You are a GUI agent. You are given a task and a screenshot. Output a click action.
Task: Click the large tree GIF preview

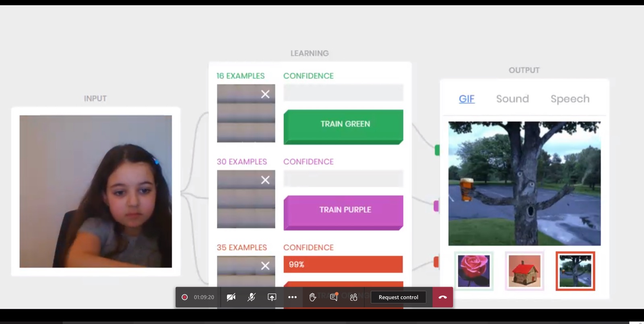[x=524, y=183]
